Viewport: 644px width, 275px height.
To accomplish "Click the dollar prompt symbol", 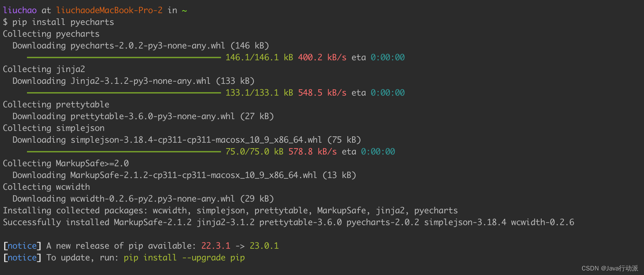I will pos(5,22).
